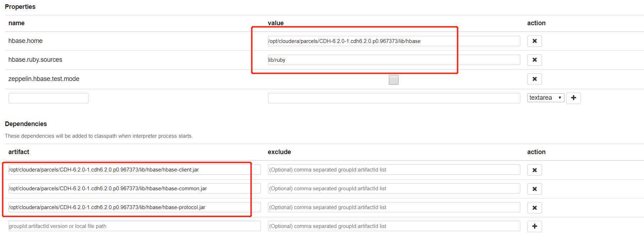This screenshot has height=240, width=644.
Task: Add new property with plus icon
Action: 573,98
